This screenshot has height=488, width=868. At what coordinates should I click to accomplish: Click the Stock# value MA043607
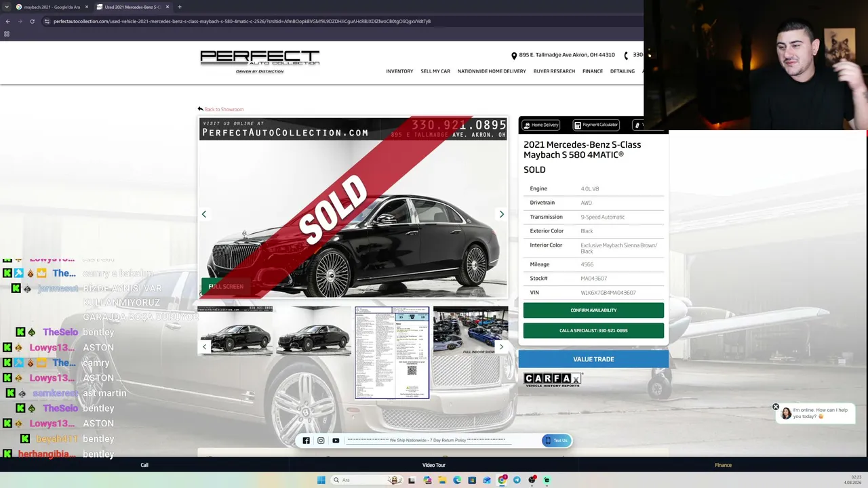pyautogui.click(x=594, y=279)
